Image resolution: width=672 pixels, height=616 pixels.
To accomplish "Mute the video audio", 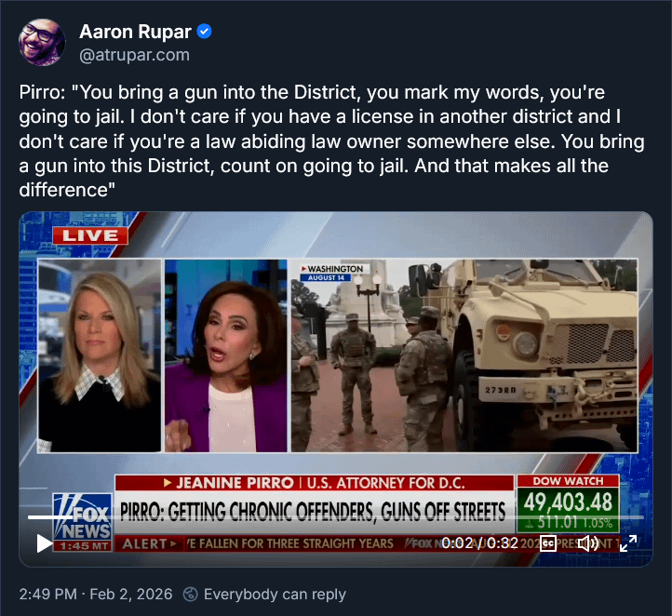I will click(x=587, y=543).
